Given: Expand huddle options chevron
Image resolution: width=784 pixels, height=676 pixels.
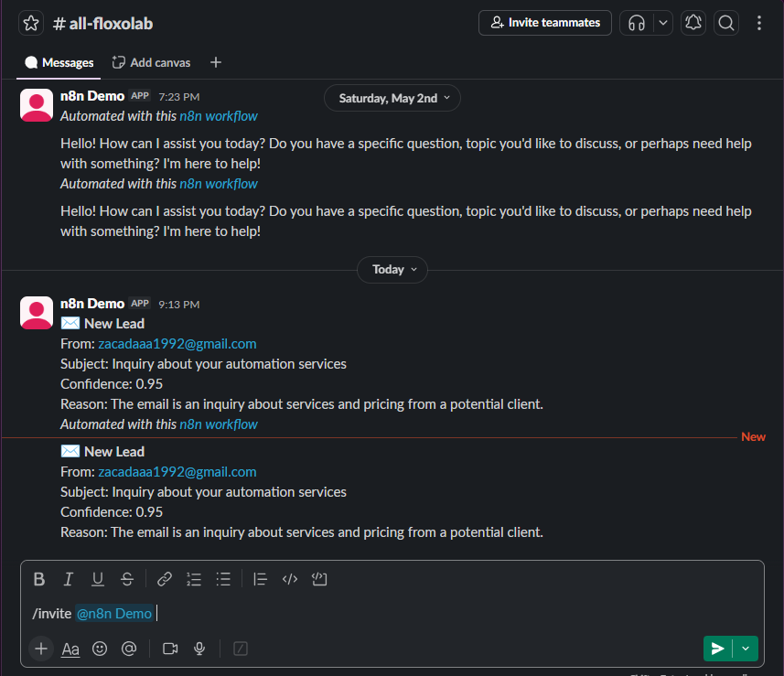Looking at the screenshot, I should [663, 23].
